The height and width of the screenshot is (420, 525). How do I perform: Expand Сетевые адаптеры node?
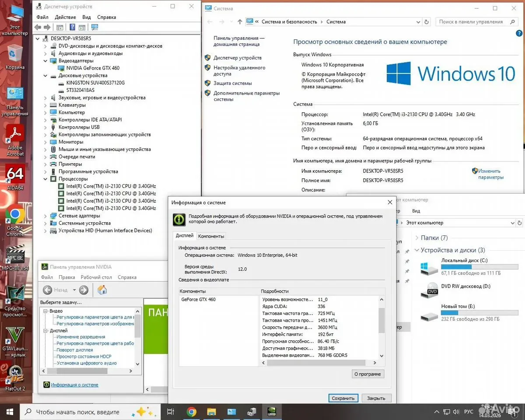pyautogui.click(x=45, y=216)
